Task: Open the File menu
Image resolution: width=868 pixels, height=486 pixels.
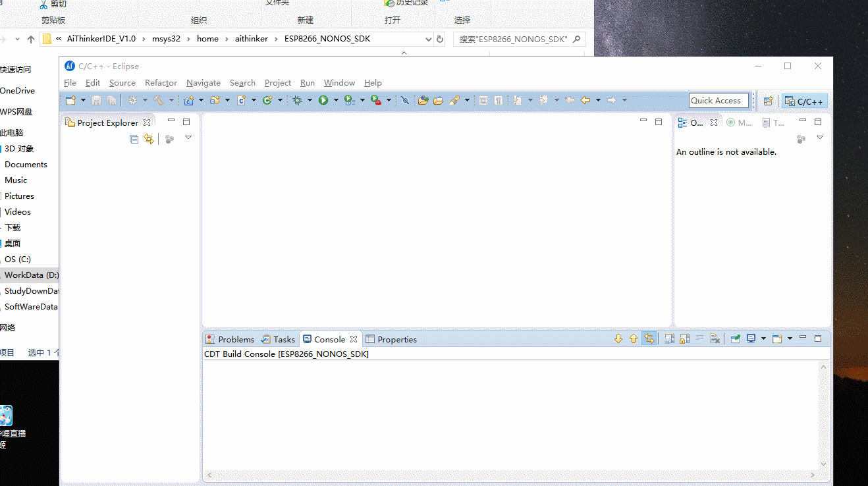Action: click(x=70, y=82)
